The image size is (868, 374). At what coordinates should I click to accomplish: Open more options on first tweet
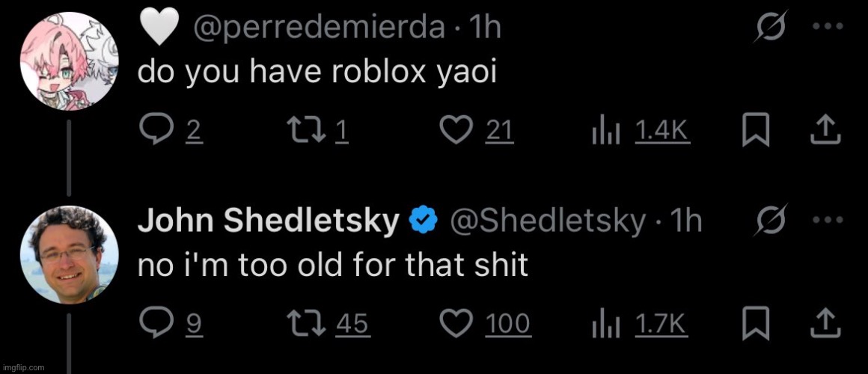coord(828,26)
